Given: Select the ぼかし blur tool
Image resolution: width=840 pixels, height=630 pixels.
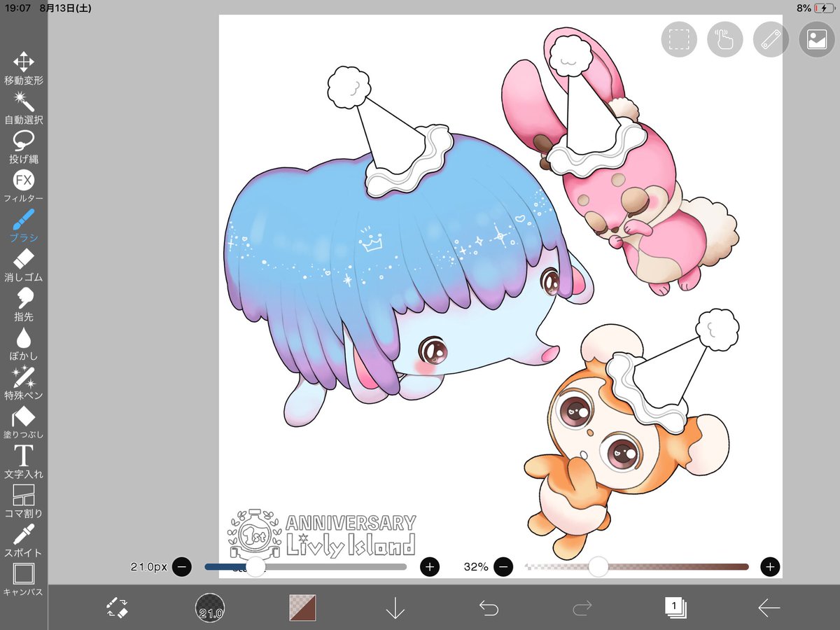Looking at the screenshot, I should 24,344.
